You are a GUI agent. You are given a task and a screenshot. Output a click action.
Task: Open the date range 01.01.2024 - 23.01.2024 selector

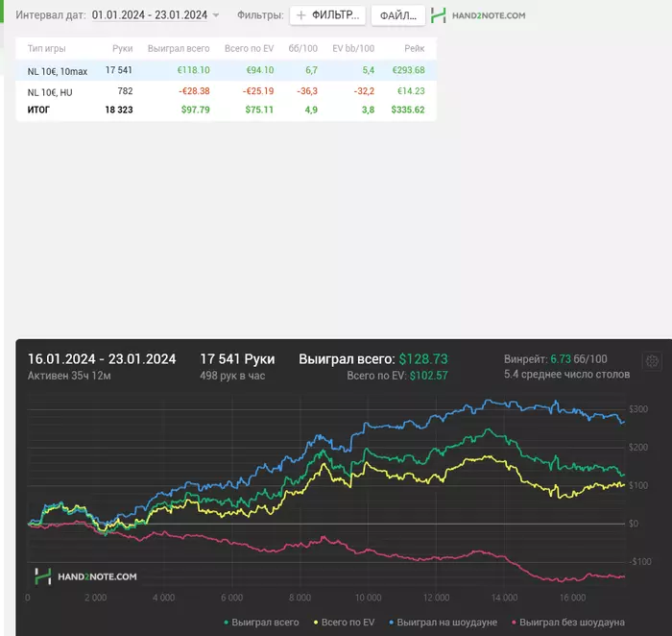pos(149,16)
